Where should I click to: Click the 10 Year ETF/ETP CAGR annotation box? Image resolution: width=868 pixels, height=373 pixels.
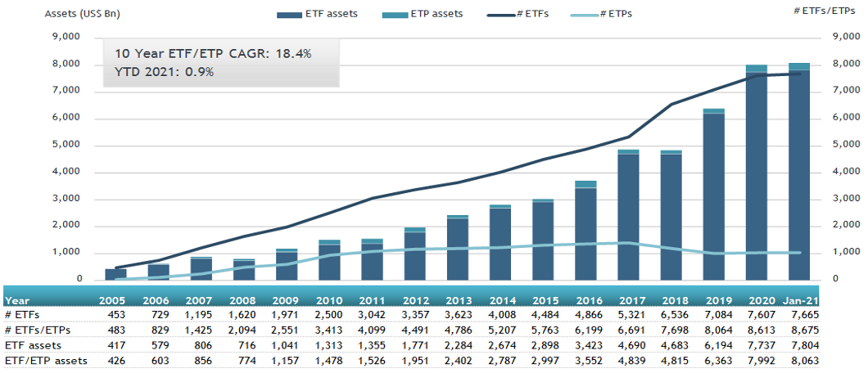pos(220,62)
